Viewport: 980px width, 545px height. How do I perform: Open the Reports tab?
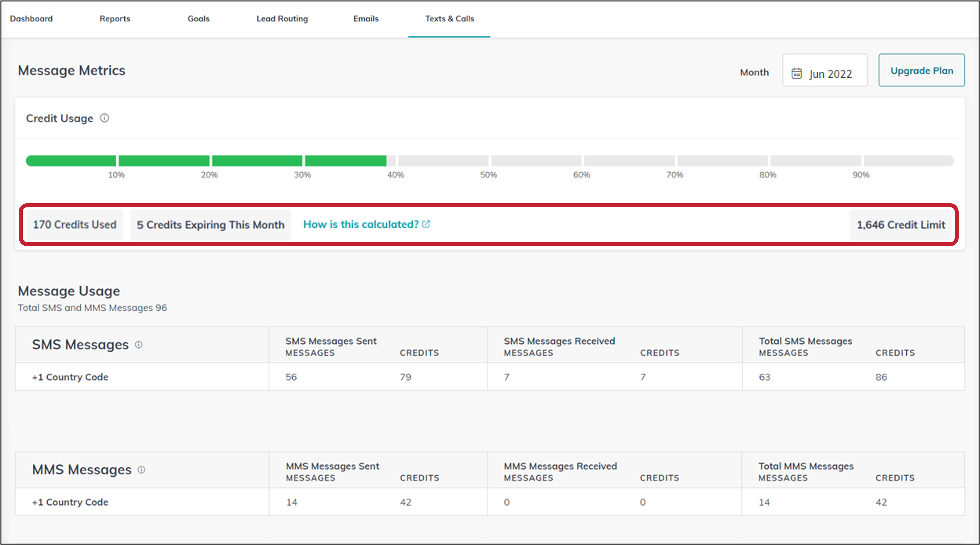114,18
